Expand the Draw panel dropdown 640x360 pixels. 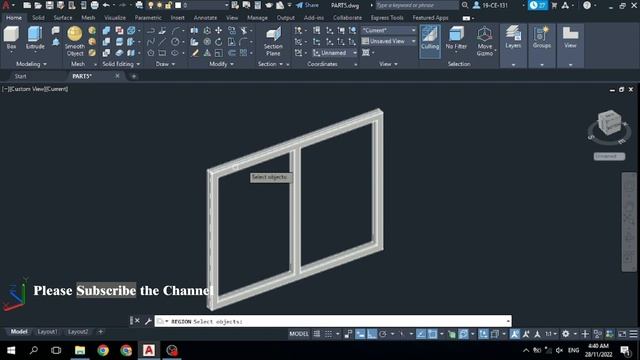pos(165,64)
